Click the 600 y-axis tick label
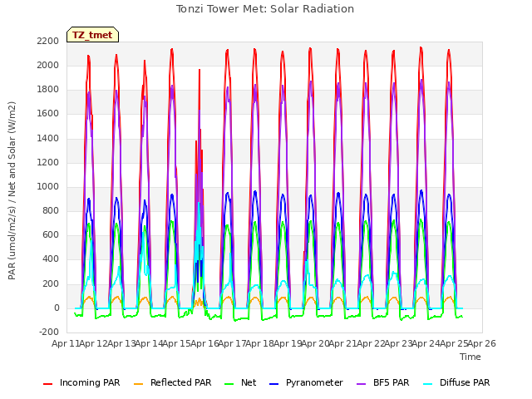Viewport: 532px width, 399px height. [51, 235]
